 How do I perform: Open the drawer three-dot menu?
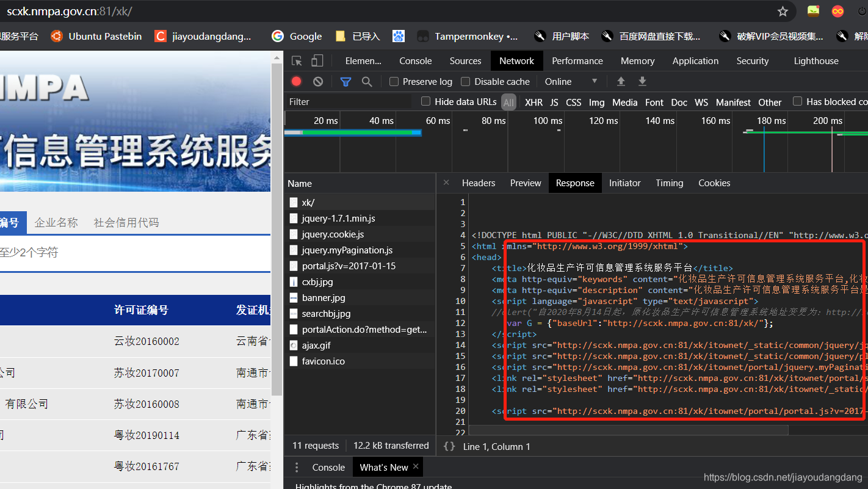(x=297, y=468)
